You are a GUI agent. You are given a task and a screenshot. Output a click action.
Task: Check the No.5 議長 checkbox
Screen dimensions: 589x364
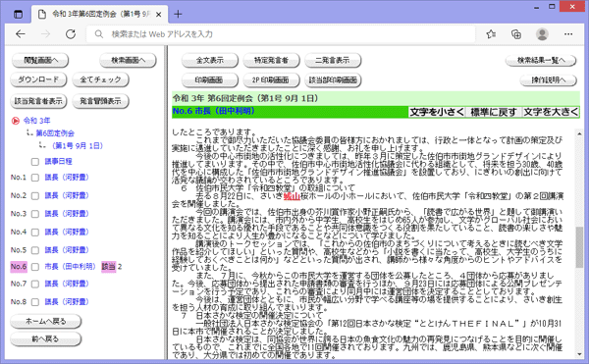35,250
